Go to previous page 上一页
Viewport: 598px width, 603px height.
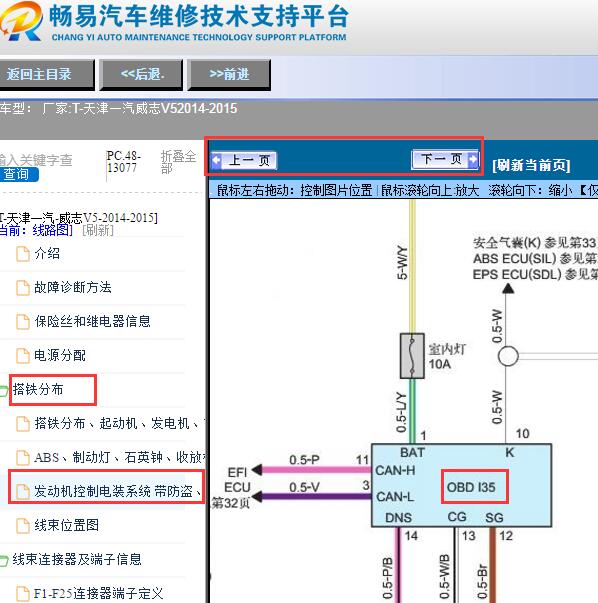(x=244, y=160)
